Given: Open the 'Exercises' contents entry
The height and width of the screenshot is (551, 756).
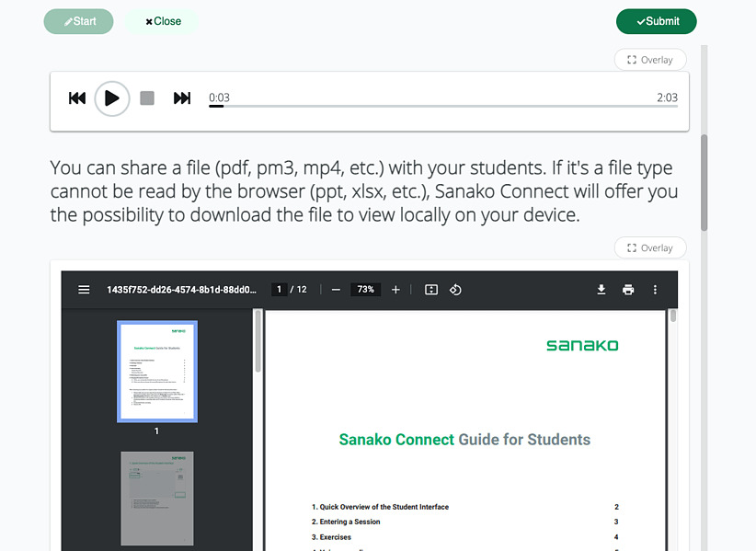Looking at the screenshot, I should (x=331, y=537).
